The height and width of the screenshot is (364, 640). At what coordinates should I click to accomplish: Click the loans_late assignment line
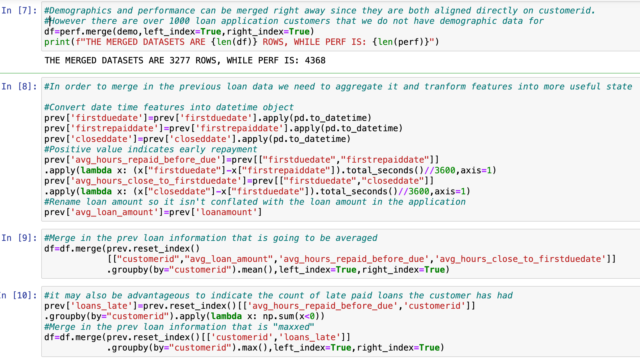[260, 306]
